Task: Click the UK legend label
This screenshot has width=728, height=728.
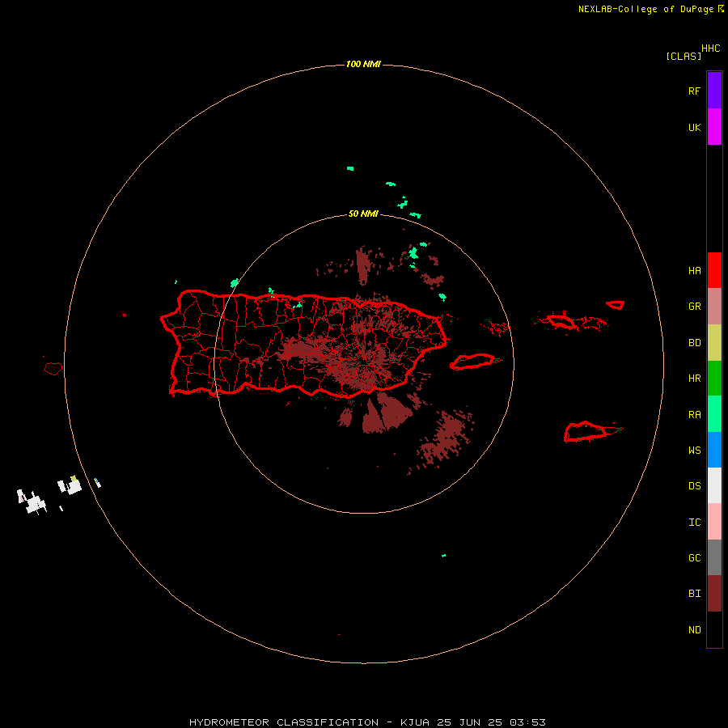Action: [x=694, y=127]
